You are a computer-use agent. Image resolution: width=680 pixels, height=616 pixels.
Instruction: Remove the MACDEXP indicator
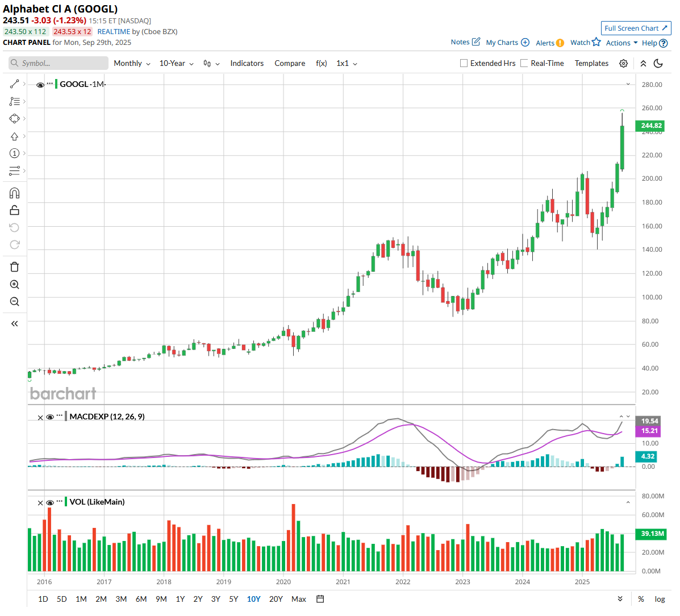(40, 417)
